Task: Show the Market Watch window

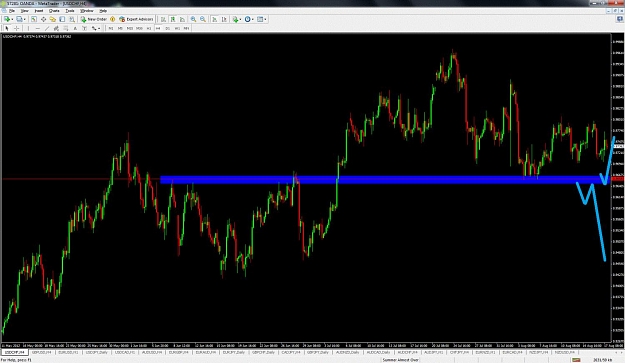Action: (x=34, y=19)
